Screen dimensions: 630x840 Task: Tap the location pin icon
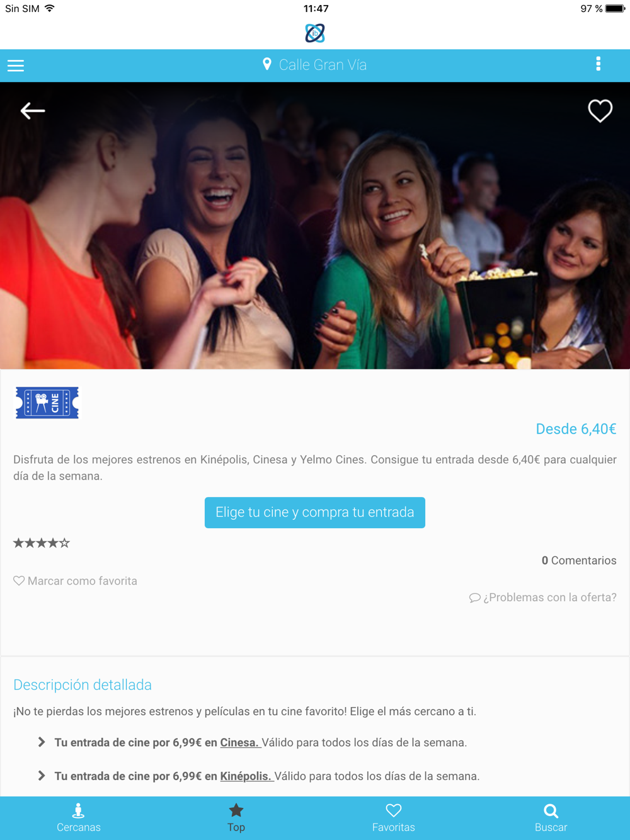coord(267,64)
